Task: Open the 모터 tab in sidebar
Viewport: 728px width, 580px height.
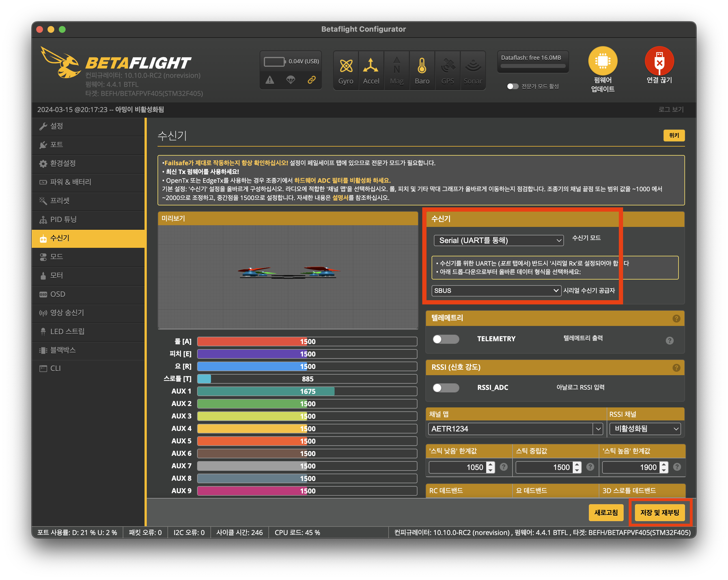Action: tap(56, 275)
